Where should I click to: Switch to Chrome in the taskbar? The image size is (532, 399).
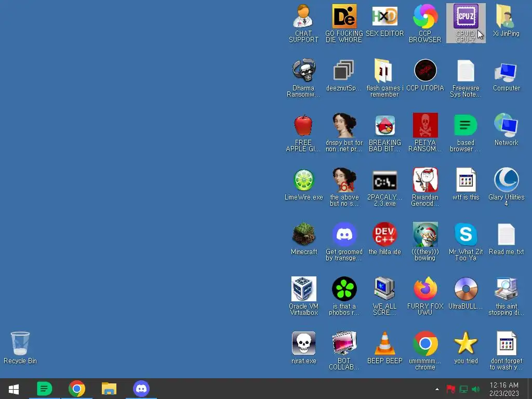pos(77,389)
